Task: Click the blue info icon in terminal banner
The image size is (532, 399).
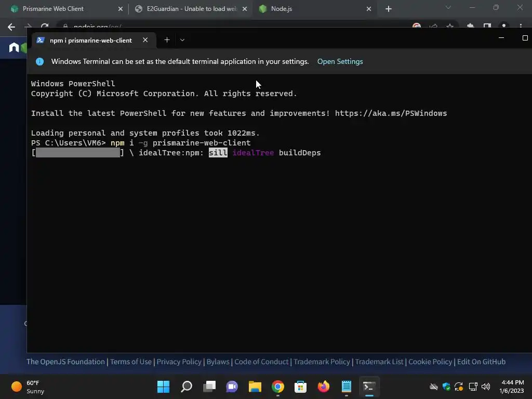Action: (x=39, y=61)
